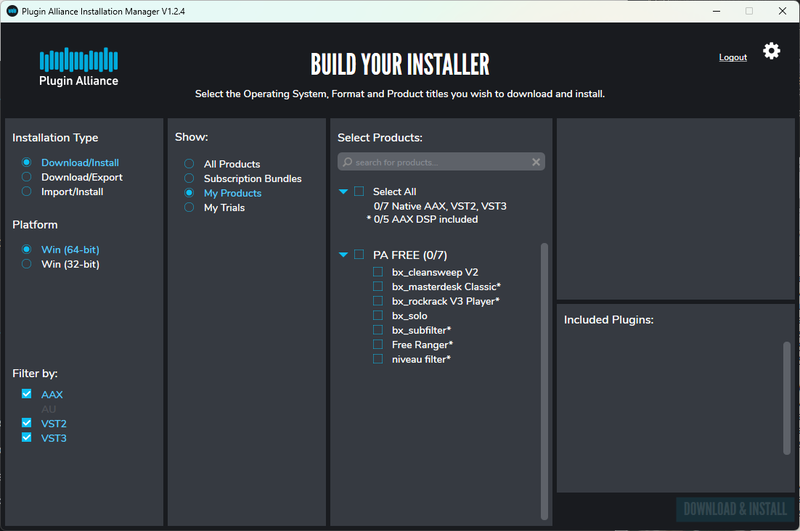Show All Products
The height and width of the screenshot is (531, 800).
point(189,164)
